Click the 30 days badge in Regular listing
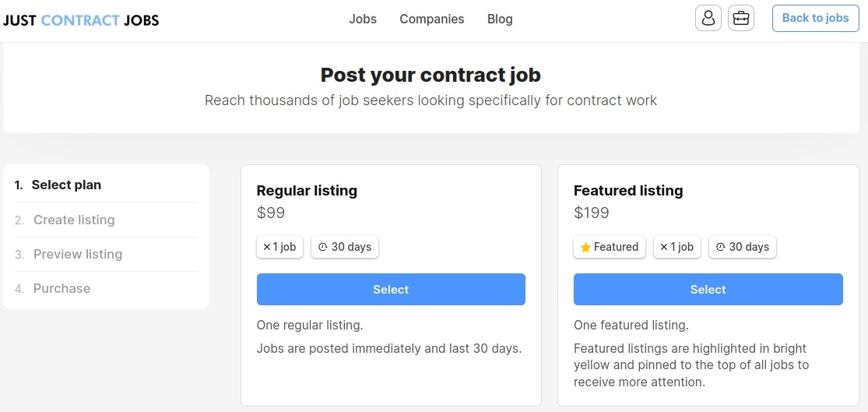The image size is (868, 412). pos(345,247)
